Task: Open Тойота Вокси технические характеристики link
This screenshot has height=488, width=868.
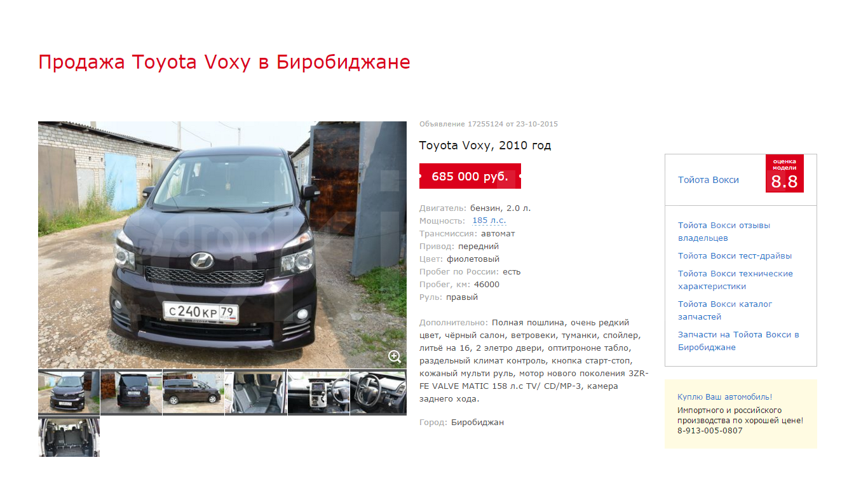Action: tap(735, 280)
